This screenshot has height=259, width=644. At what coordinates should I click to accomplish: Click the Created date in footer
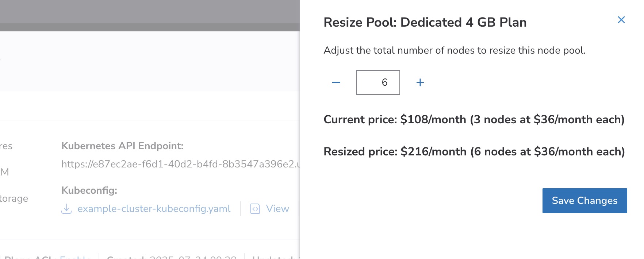(x=172, y=257)
